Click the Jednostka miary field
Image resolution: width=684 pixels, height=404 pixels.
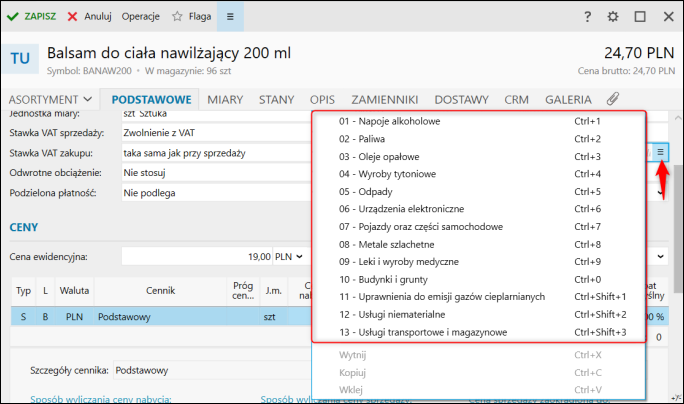tap(217, 115)
